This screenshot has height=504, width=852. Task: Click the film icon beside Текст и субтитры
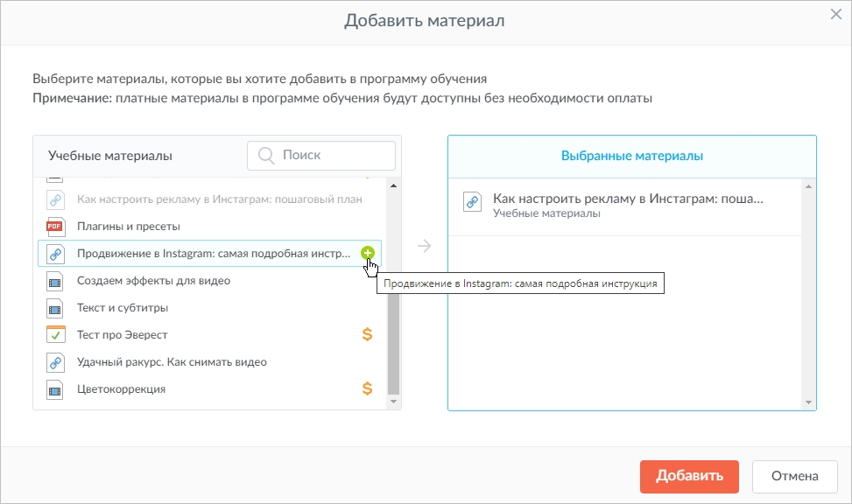coord(55,308)
